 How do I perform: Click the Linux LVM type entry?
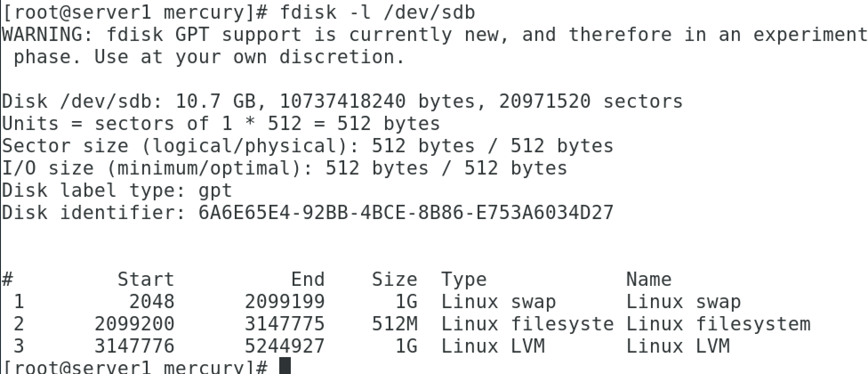[493, 346]
